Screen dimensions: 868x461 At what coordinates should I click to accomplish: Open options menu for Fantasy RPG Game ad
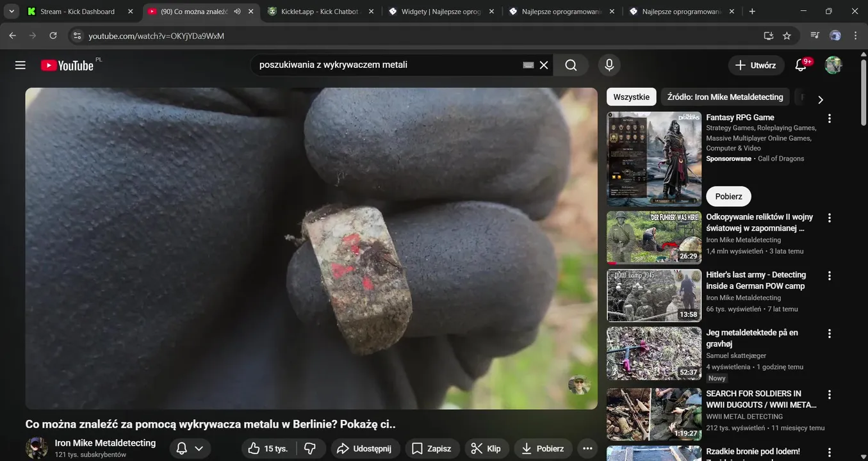pyautogui.click(x=830, y=118)
